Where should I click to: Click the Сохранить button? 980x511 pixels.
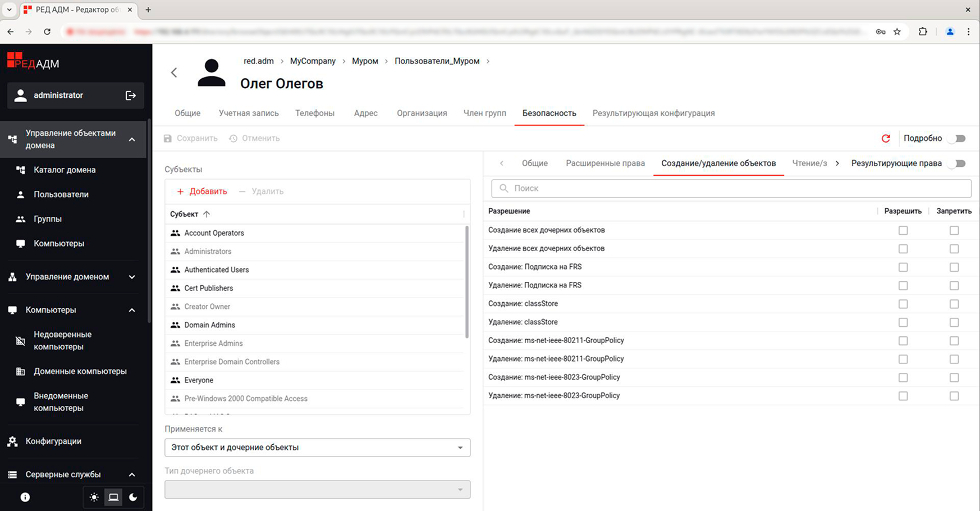pos(190,138)
